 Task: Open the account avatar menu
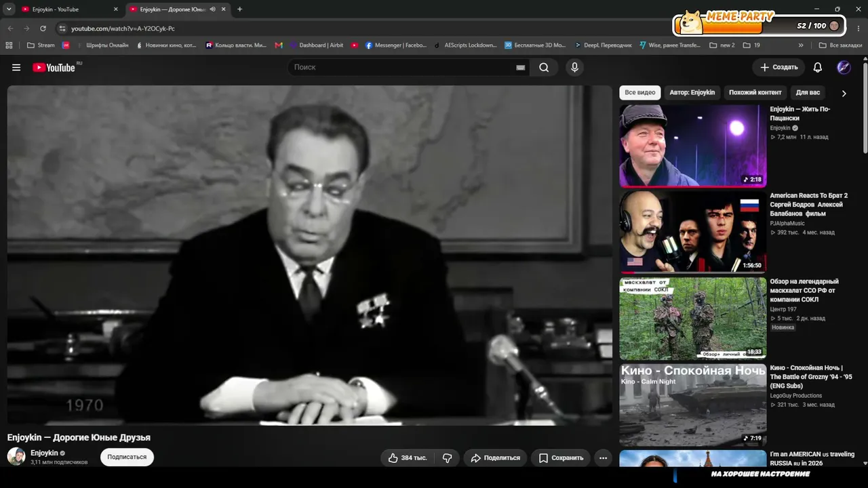coord(844,67)
